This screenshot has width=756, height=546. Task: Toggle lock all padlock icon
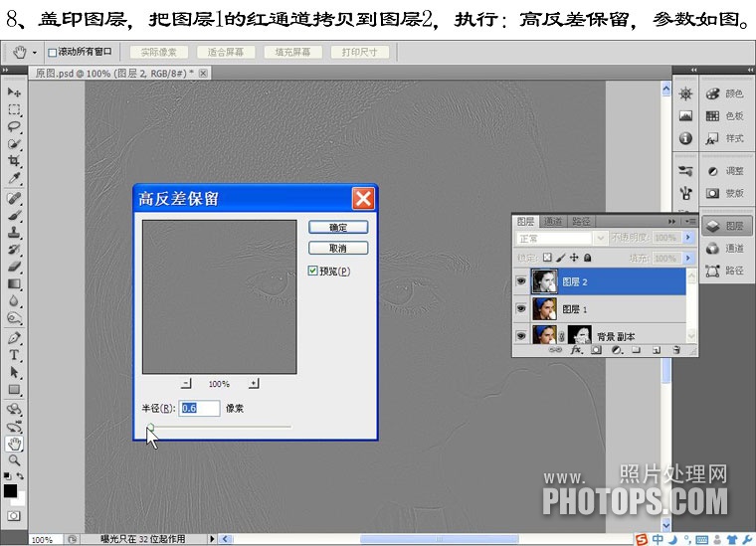[587, 258]
